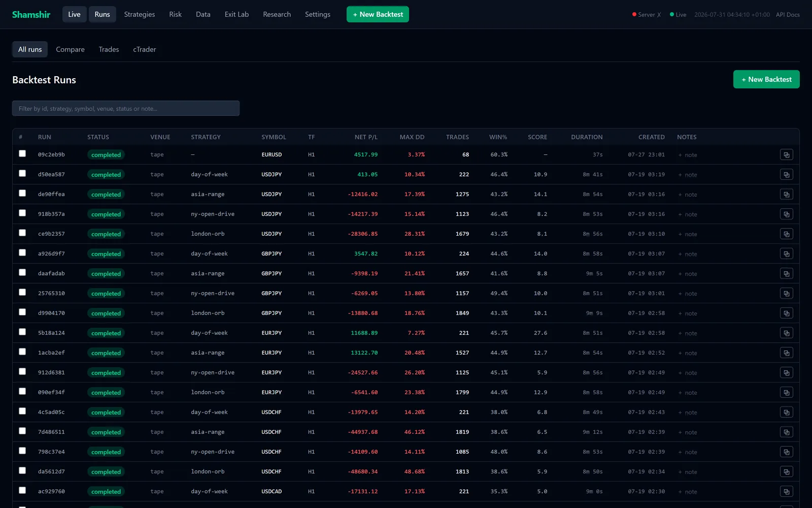
Task: Sort by the SCORE column header
Action: [537, 137]
